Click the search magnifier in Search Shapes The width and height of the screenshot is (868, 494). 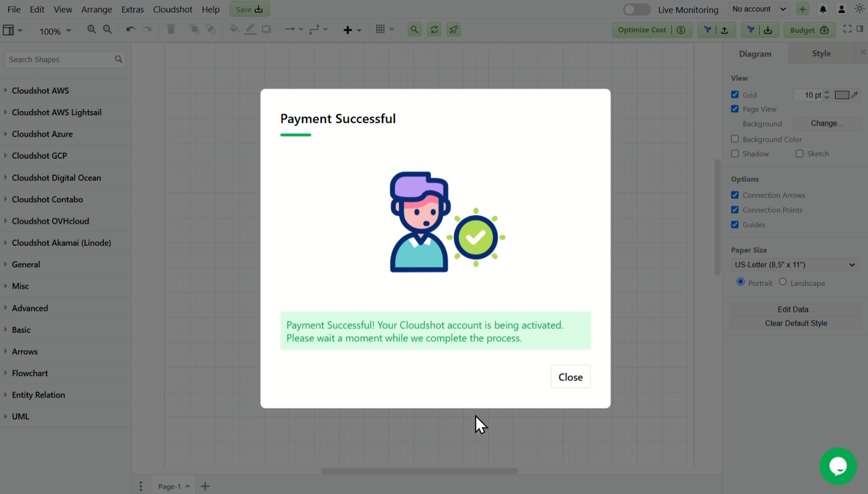[118, 59]
